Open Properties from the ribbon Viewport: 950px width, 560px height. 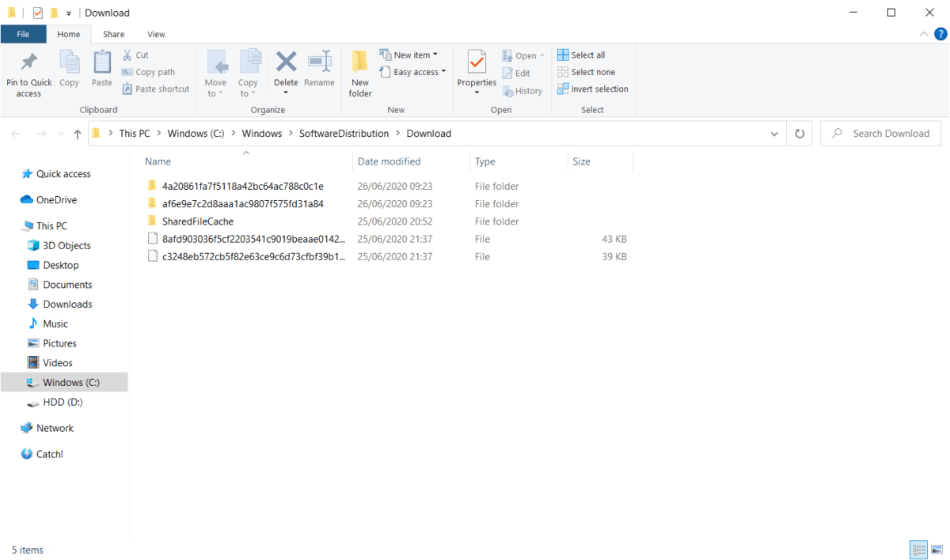(477, 63)
